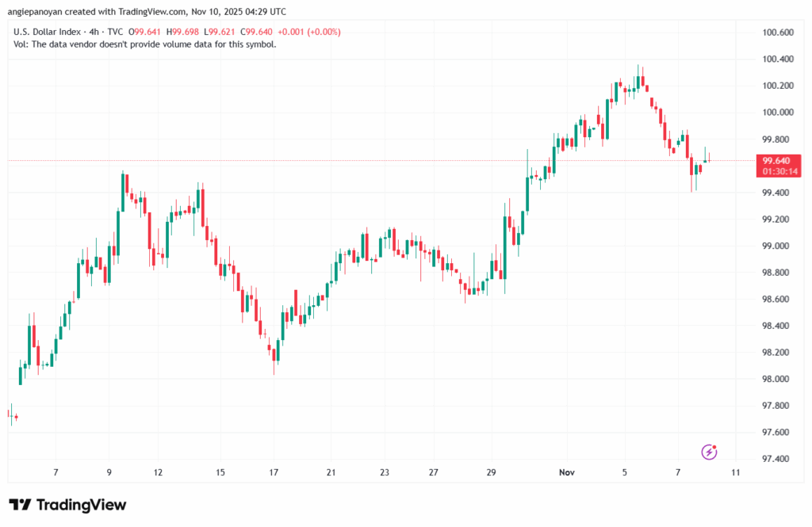
Task: Click the 99.000 price axis label
Action: (778, 246)
